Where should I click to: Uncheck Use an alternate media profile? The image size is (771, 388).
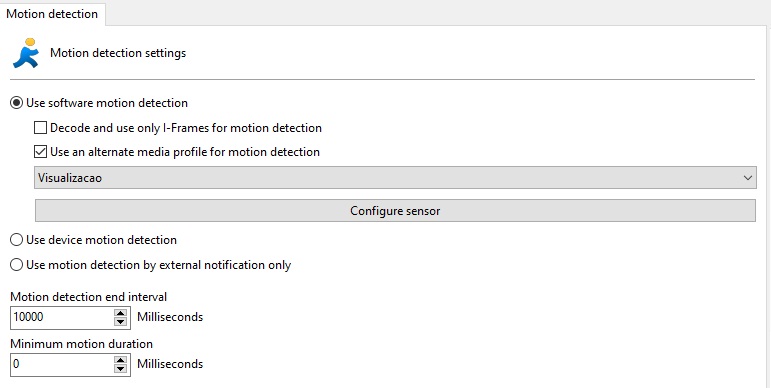click(40, 152)
